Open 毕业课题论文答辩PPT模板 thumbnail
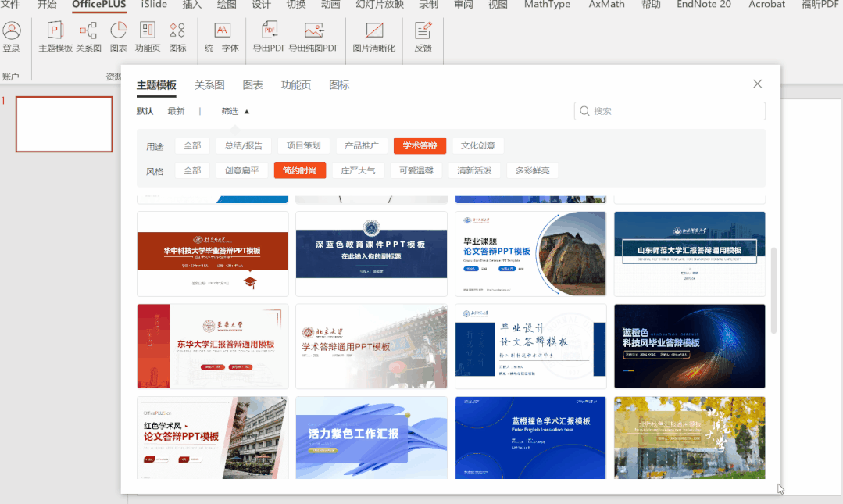This screenshot has height=504, width=843. click(x=530, y=253)
